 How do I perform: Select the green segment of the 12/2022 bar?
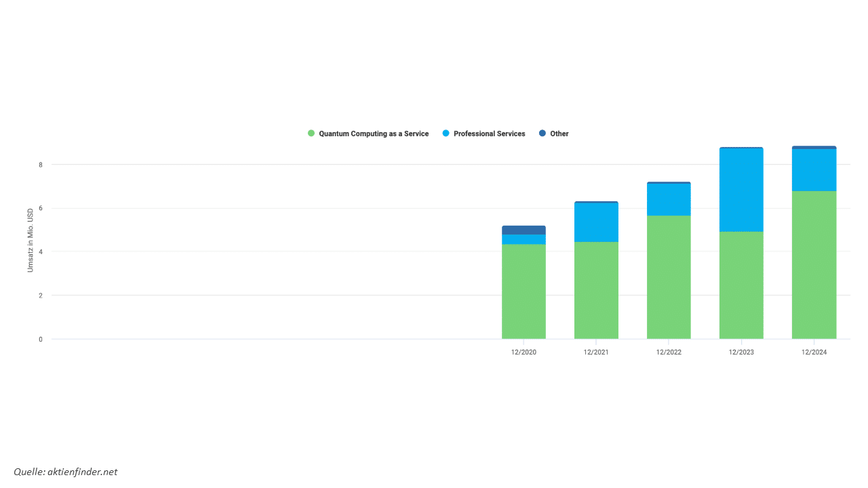coord(669,277)
